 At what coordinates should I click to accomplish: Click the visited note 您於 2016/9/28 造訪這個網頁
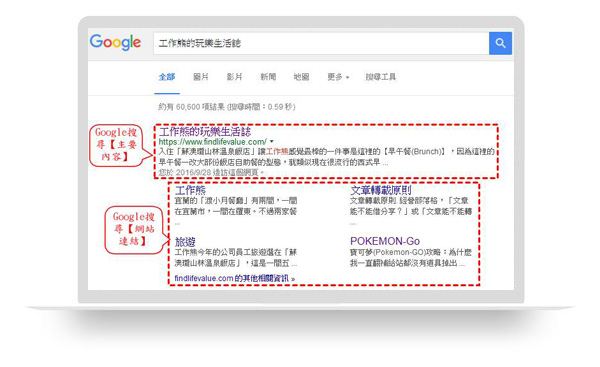pyautogui.click(x=211, y=173)
